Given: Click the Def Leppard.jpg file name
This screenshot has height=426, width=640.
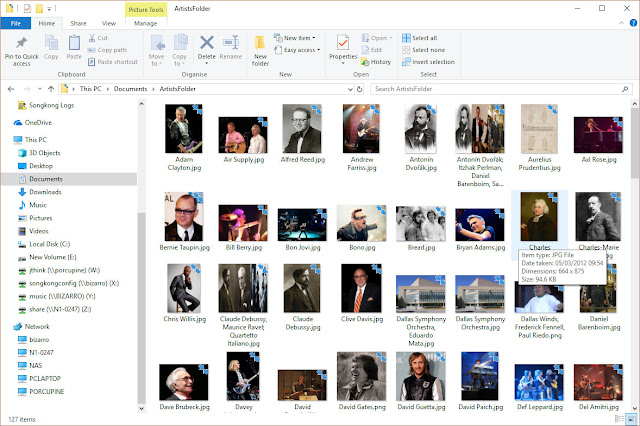Looking at the screenshot, I should coord(540,407).
